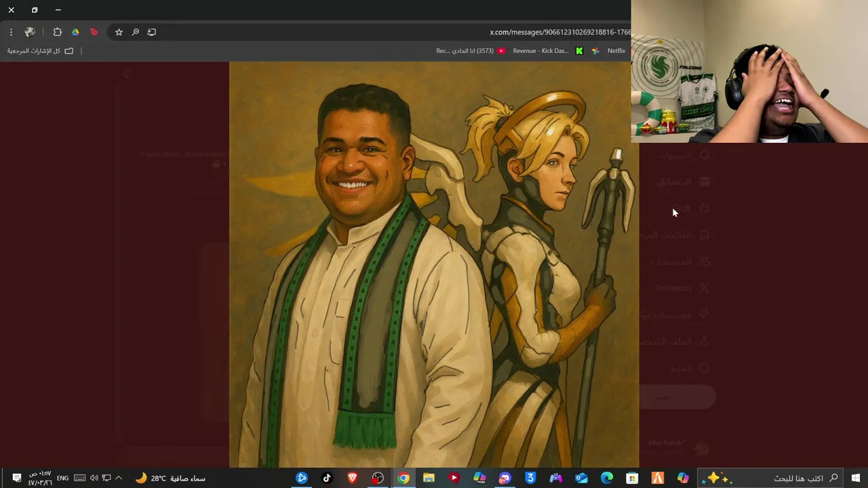868x488 pixels.
Task: Open the YouTube bookmark انا اتحادي (3573)
Action: (471, 51)
